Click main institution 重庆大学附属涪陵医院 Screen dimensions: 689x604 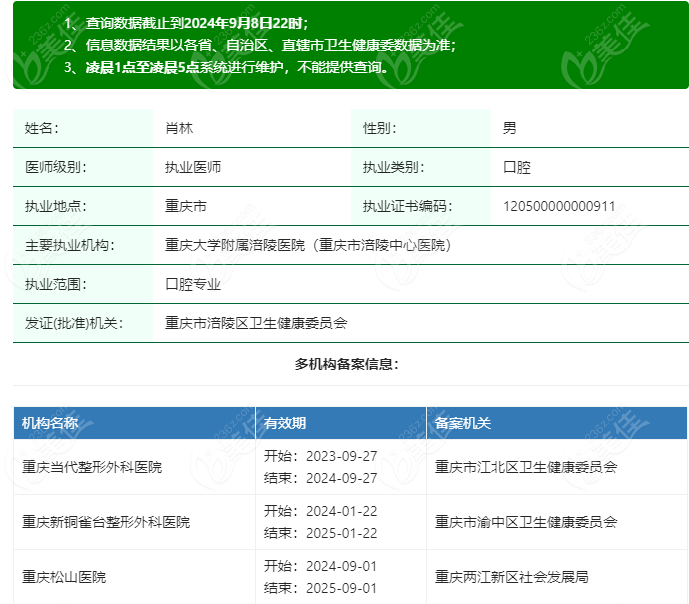[307, 245]
